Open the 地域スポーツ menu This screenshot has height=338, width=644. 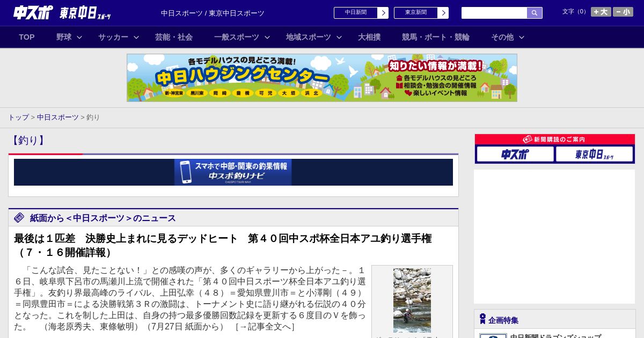[x=309, y=37]
